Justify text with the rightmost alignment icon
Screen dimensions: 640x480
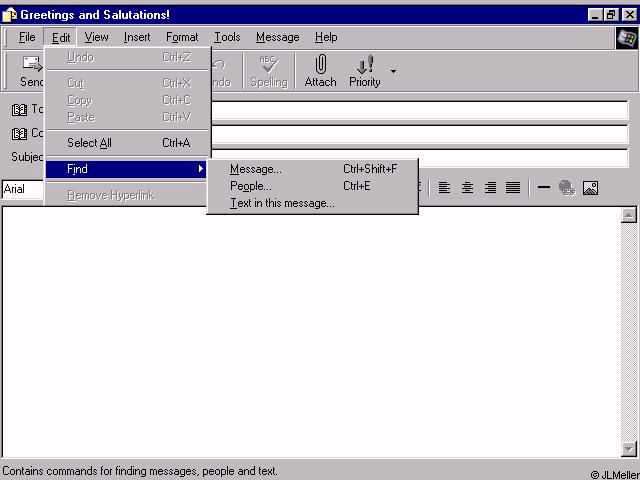pos(513,188)
